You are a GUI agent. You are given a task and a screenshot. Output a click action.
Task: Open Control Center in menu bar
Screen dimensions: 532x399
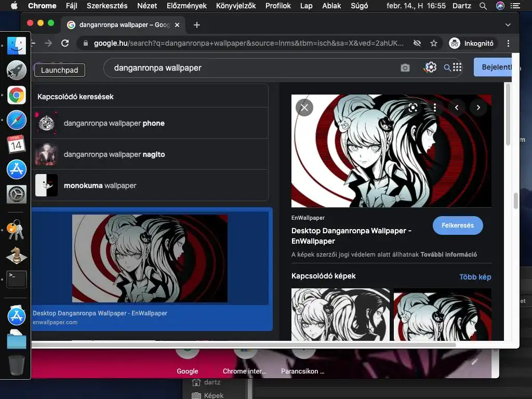pos(515,6)
